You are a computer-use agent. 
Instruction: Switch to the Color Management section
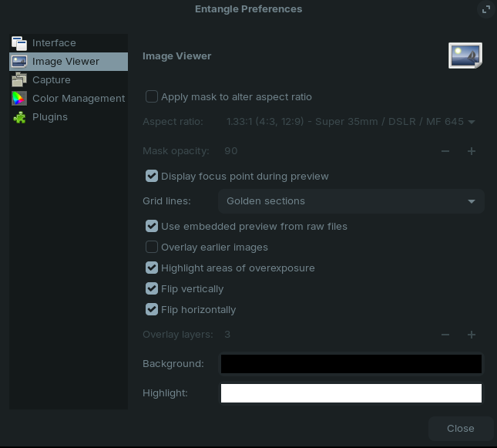pos(78,99)
